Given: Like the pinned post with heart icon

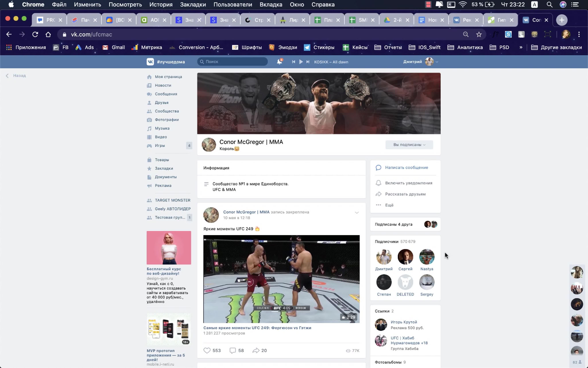Looking at the screenshot, I should tap(207, 350).
